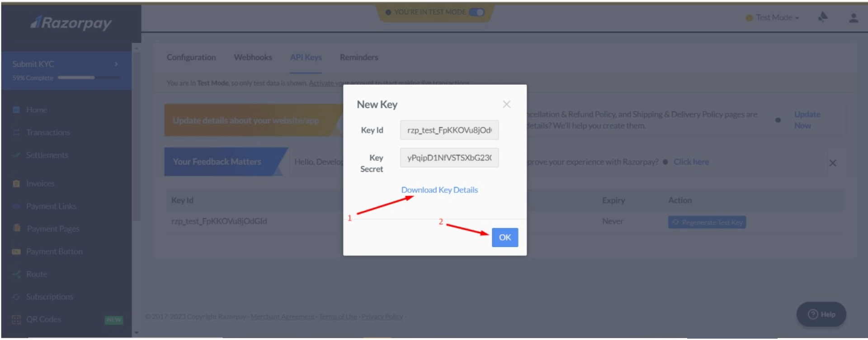The height and width of the screenshot is (340, 868).
Task: Click the Route sidebar icon
Action: [16, 274]
